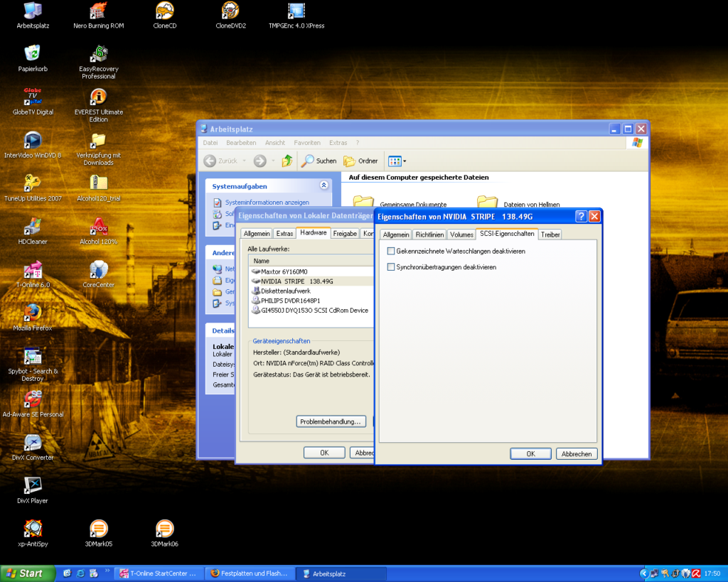This screenshot has width=728, height=582.
Task: Select Diskettenlaufwerk in drive list
Action: [x=312, y=291]
